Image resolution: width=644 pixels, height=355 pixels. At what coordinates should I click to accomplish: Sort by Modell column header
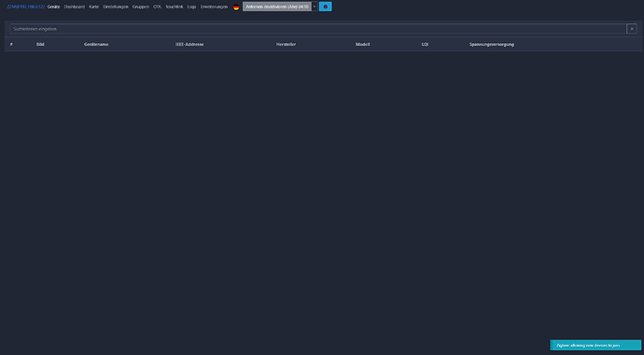click(x=363, y=45)
